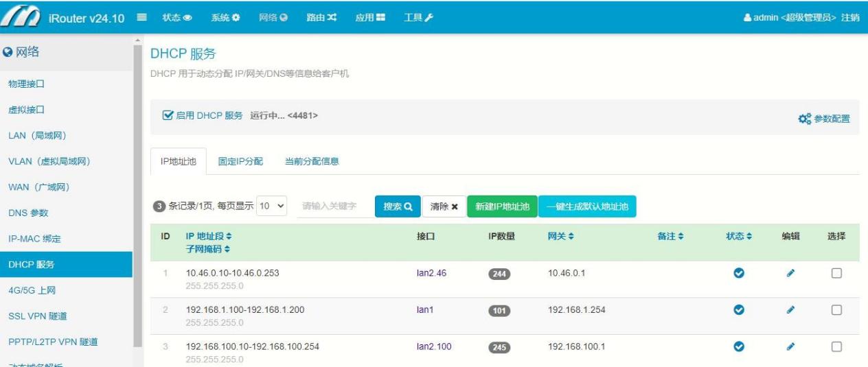
Task: Switch to 固定IP分配 tab
Action: click(240, 162)
